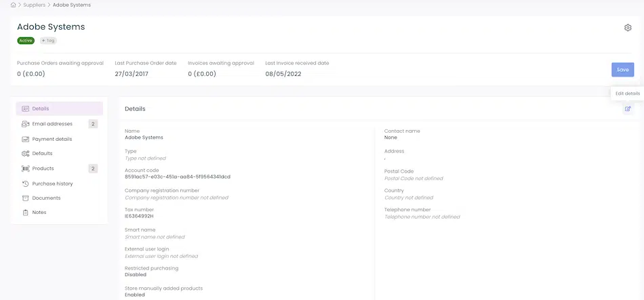Click the home icon in breadcrumb
The image size is (644, 300).
pyautogui.click(x=13, y=5)
